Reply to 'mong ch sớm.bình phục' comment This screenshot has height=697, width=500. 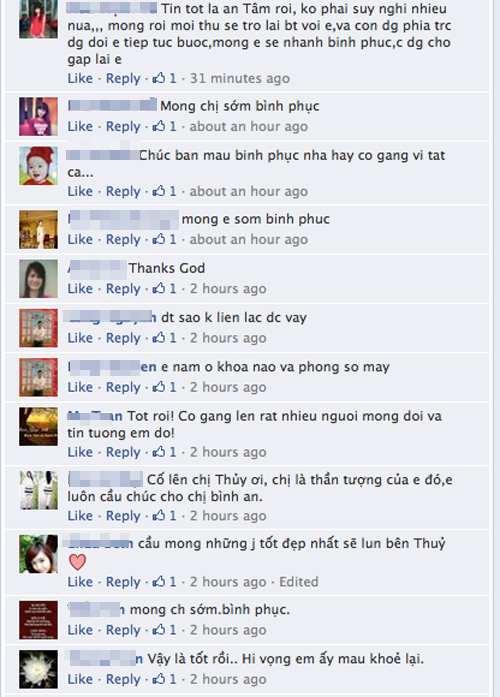point(123,630)
